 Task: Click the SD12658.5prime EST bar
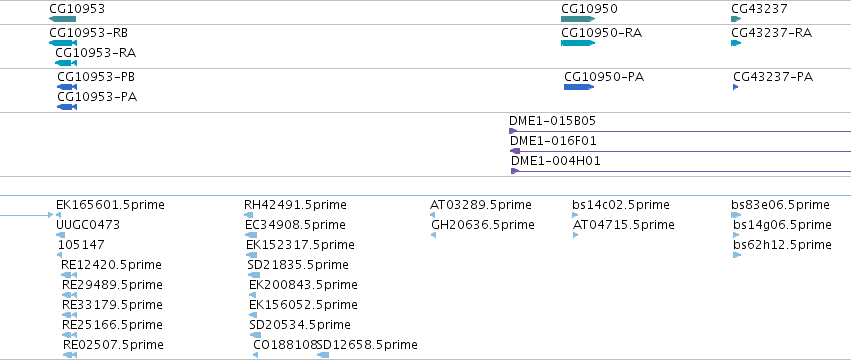[323, 355]
